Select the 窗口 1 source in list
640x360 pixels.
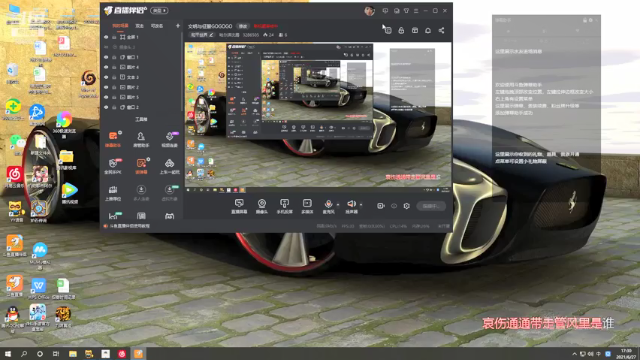[x=141, y=57]
